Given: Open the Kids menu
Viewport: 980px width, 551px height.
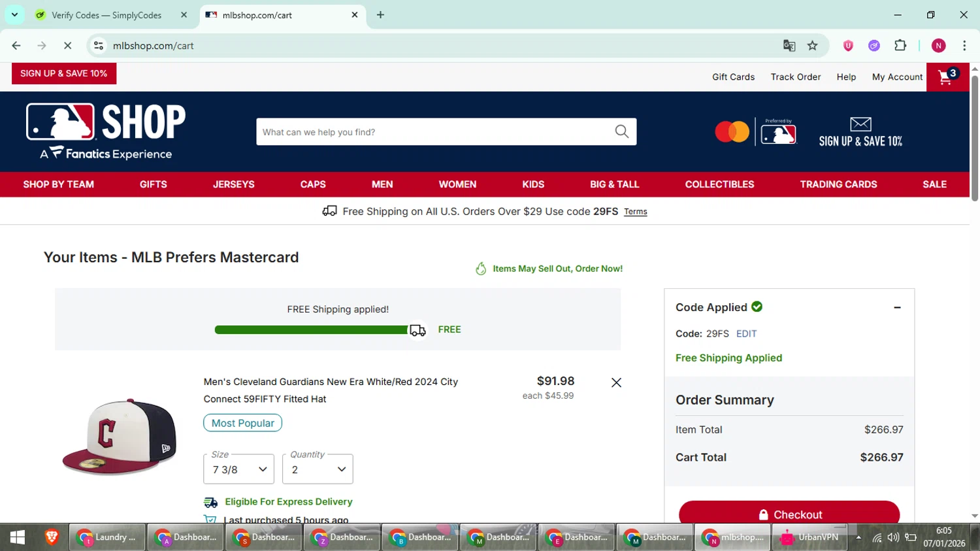Looking at the screenshot, I should 533,184.
